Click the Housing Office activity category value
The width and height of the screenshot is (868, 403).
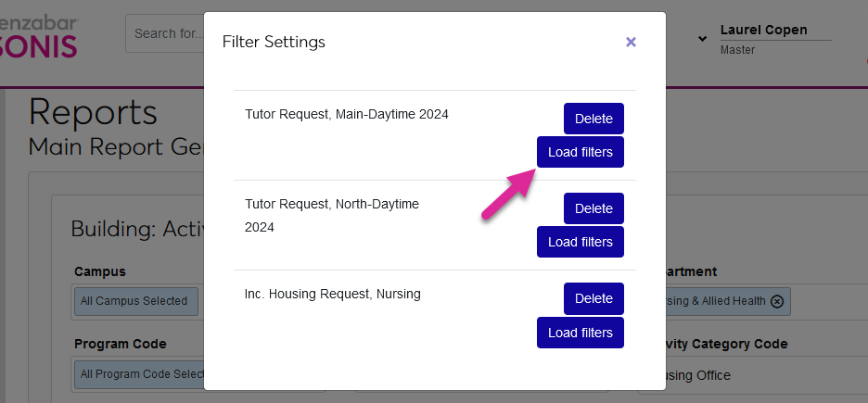(698, 376)
